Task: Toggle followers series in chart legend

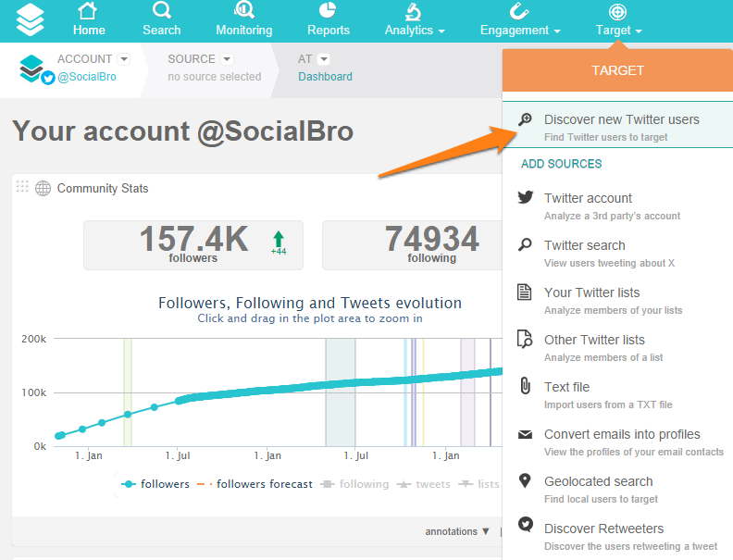Action: click(155, 484)
